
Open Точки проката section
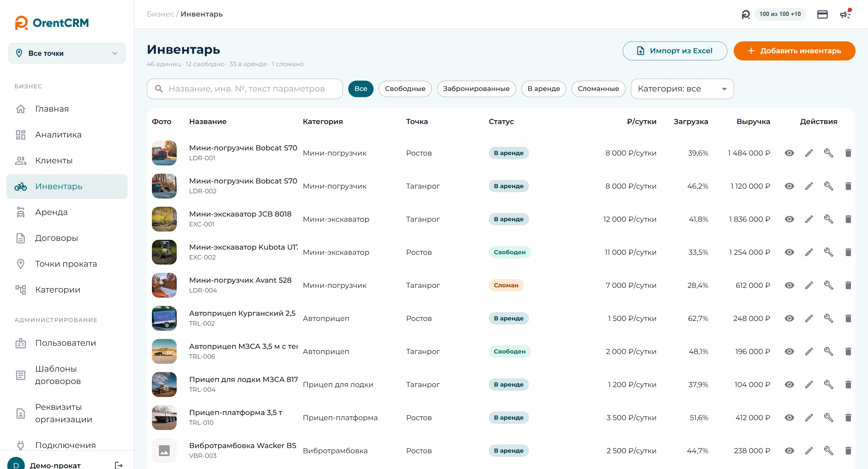coord(67,264)
